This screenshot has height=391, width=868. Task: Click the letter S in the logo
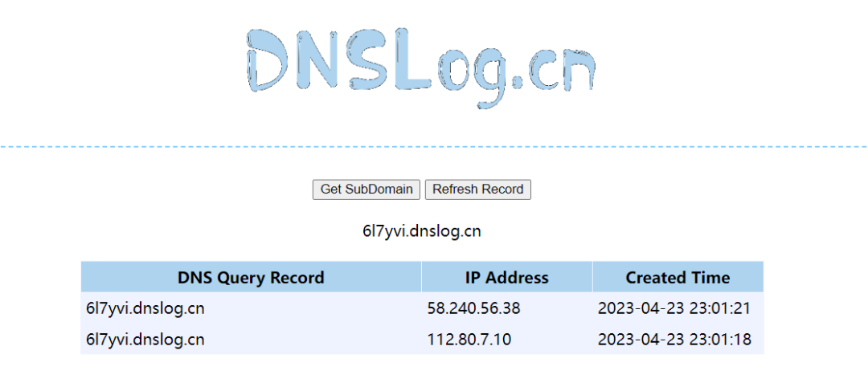pos(366,60)
